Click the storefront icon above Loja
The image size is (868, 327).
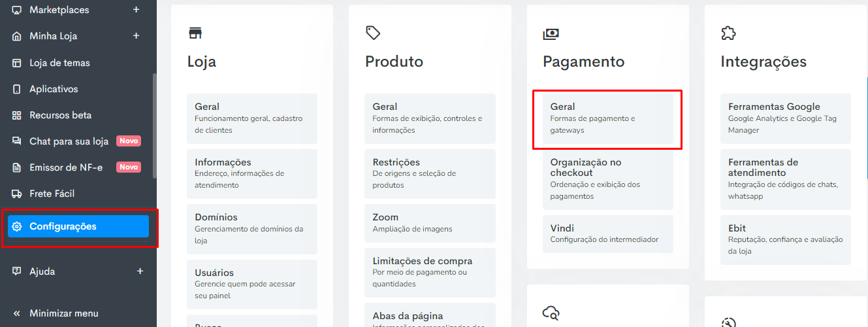coord(195,33)
